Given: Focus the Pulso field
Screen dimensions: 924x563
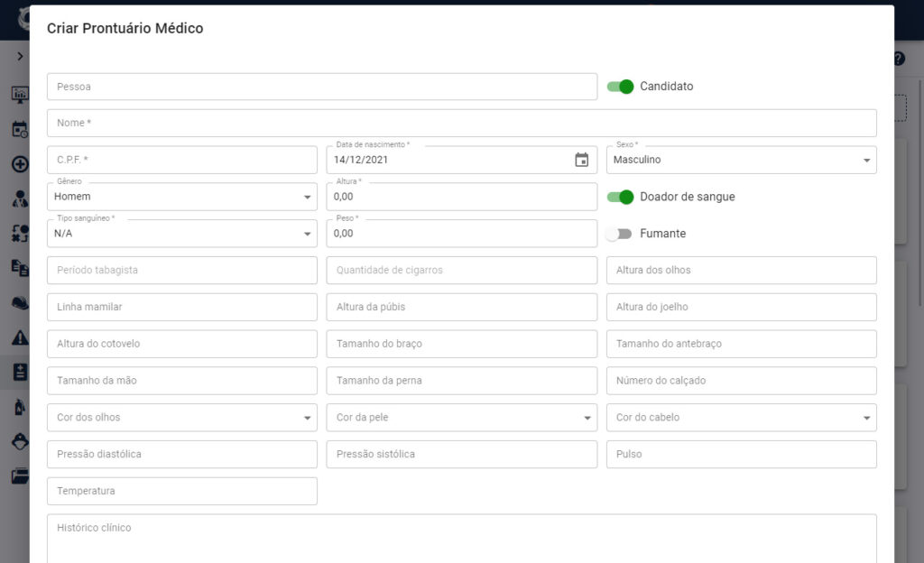Looking at the screenshot, I should 742,454.
